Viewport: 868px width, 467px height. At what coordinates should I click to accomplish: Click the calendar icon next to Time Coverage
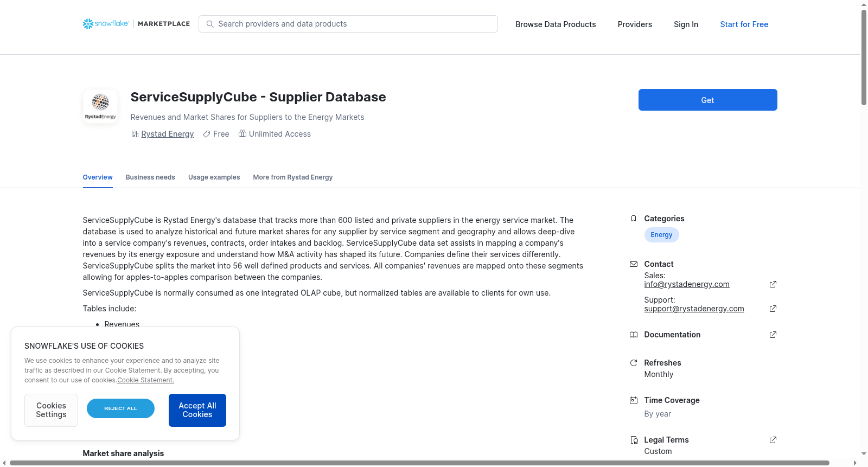tap(634, 400)
